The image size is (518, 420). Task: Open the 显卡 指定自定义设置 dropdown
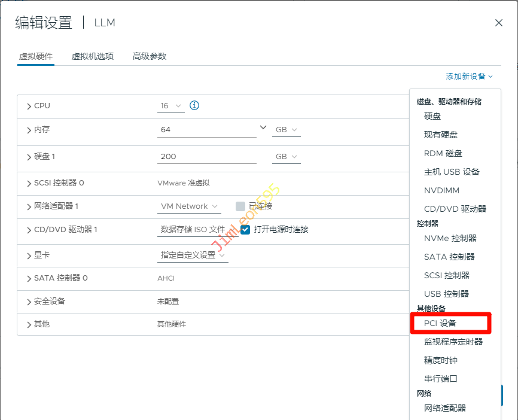pos(192,255)
